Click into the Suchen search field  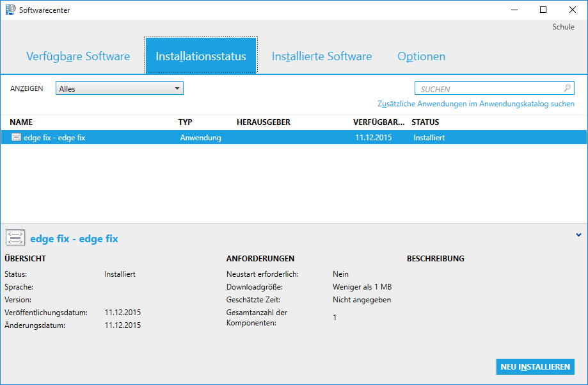[489, 89]
